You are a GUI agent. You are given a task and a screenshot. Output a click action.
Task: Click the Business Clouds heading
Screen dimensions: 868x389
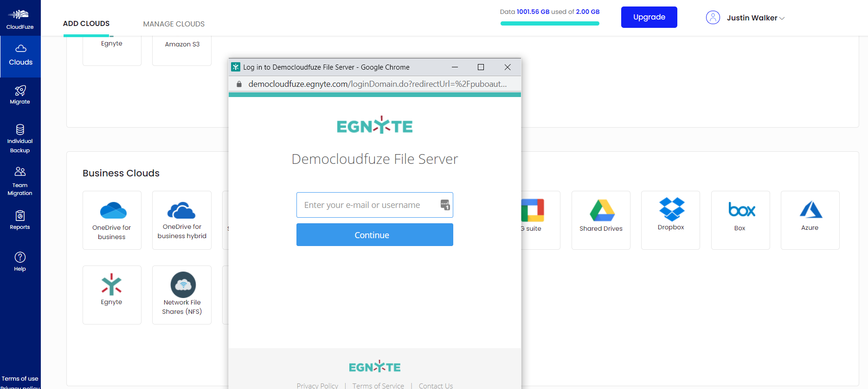coord(121,173)
